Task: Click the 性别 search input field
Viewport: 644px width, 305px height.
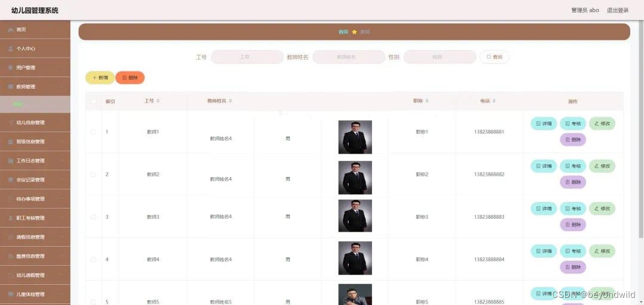Action: (x=439, y=57)
